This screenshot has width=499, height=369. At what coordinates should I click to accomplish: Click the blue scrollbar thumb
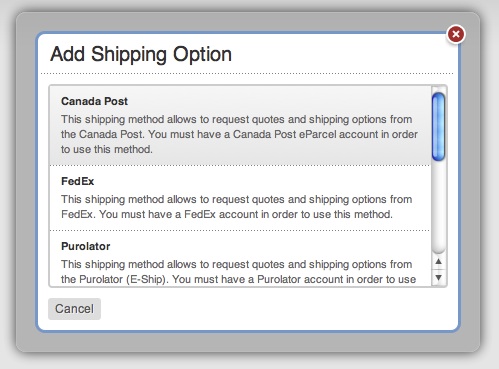click(x=438, y=127)
